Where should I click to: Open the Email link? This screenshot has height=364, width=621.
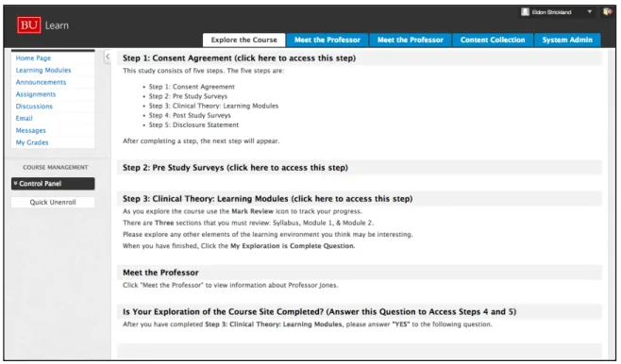[x=25, y=118]
